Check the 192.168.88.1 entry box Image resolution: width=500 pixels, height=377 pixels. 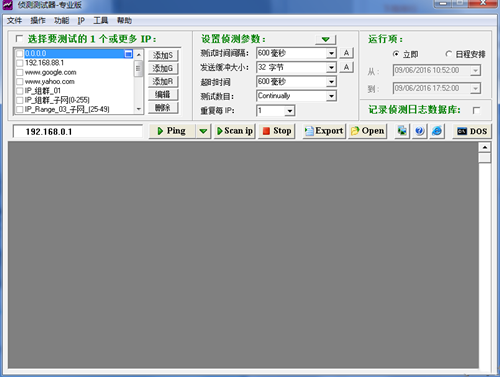tap(20, 63)
